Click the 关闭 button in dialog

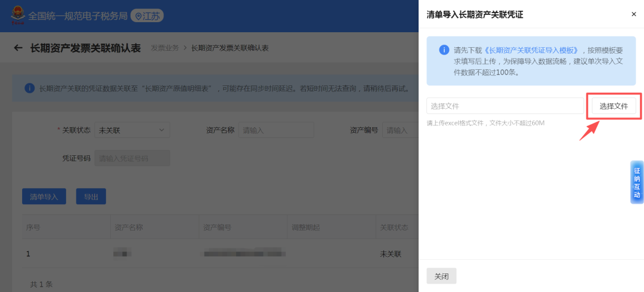[441, 276]
